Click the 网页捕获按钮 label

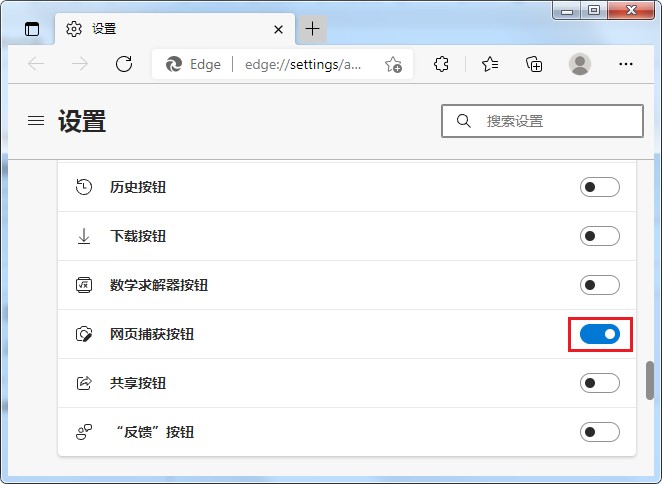[152, 334]
